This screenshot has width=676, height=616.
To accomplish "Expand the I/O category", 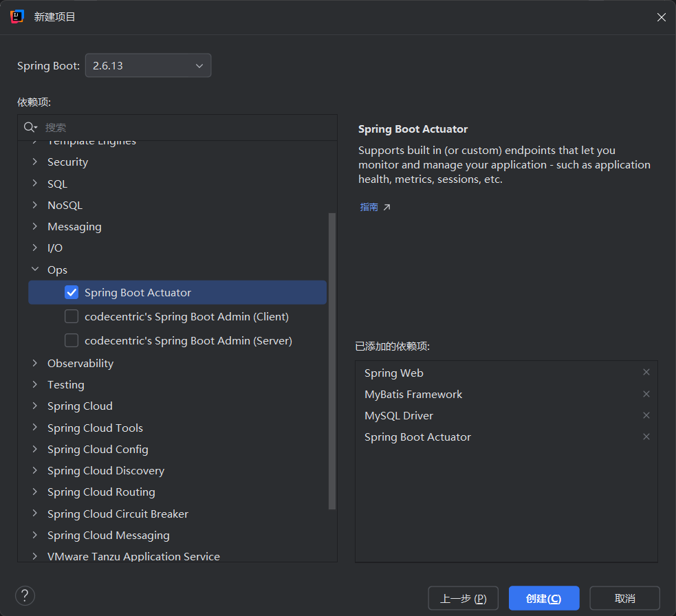I will (35, 247).
